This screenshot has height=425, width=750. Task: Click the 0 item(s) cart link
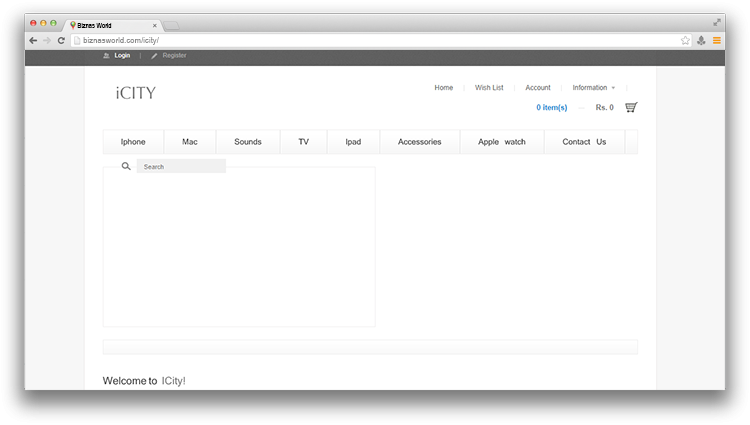pyautogui.click(x=551, y=108)
